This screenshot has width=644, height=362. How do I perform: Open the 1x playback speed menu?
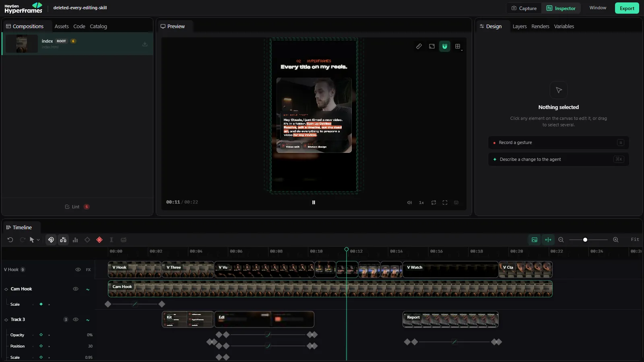[x=421, y=202]
